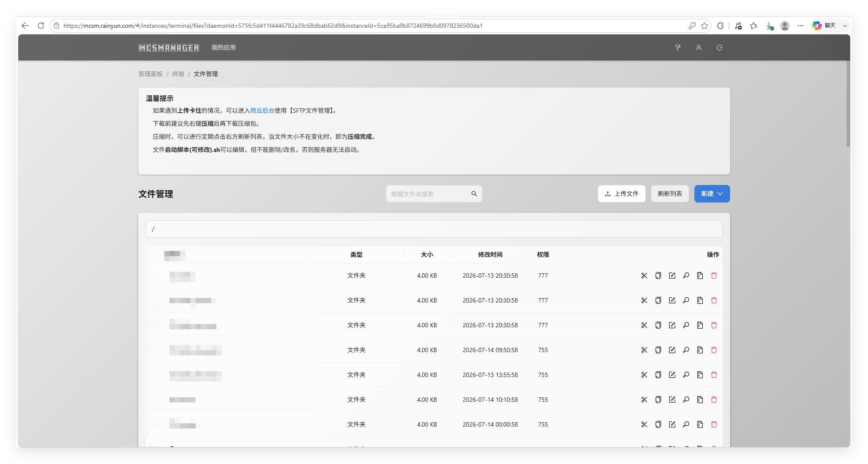Click the 操作 column header
Image resolution: width=868 pixels, height=464 pixels.
pyautogui.click(x=713, y=255)
